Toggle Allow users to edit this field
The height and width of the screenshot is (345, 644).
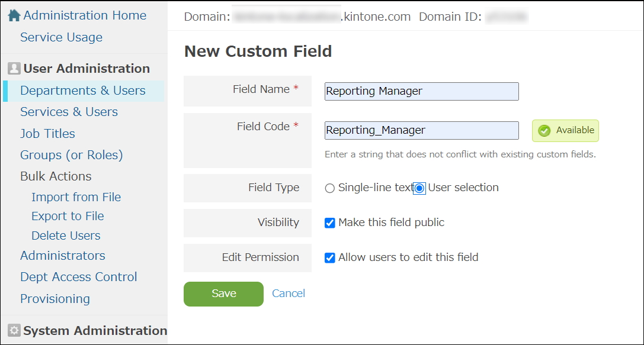click(x=330, y=257)
